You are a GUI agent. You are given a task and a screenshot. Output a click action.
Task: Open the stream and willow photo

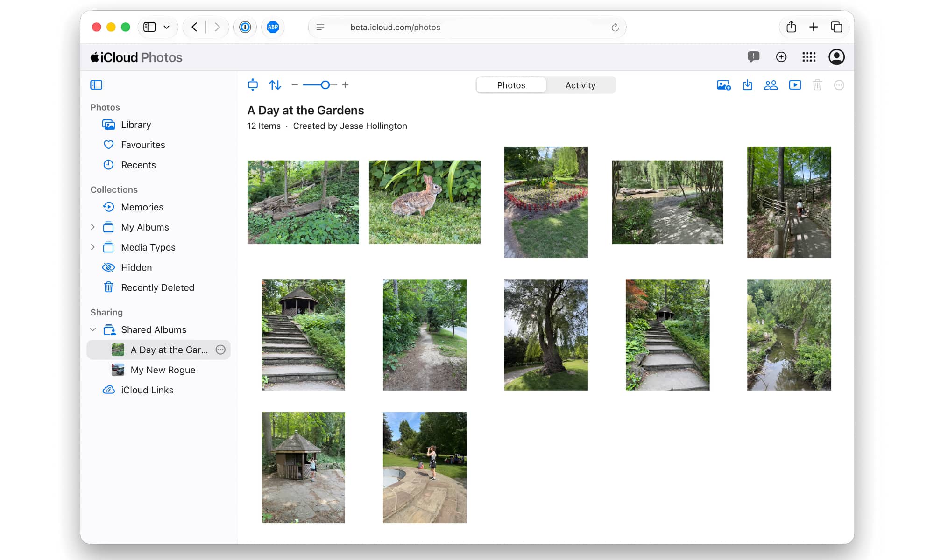789,335
